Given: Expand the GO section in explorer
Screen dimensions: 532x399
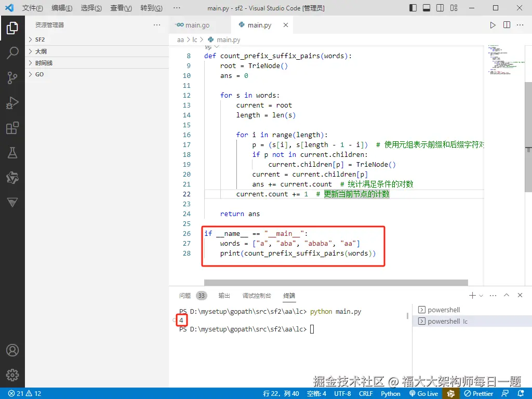Looking at the screenshot, I should [97, 75].
